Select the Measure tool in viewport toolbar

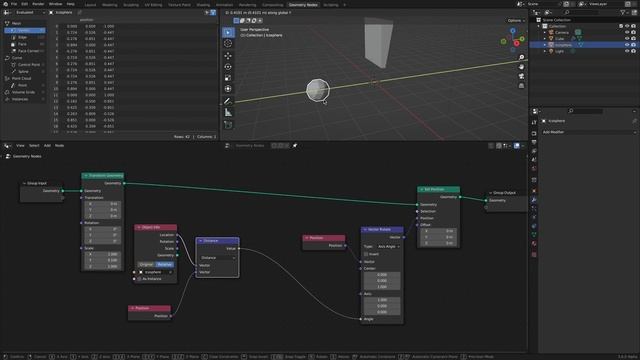point(228,113)
